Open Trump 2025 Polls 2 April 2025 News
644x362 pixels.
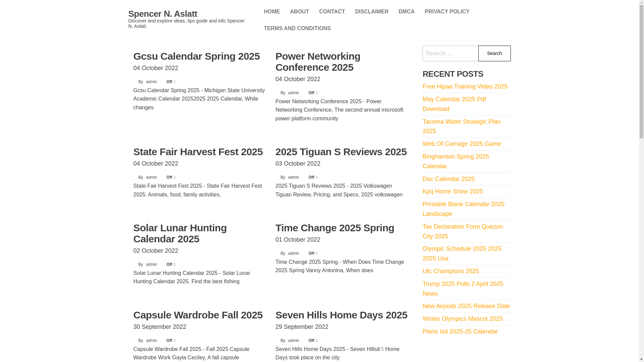click(x=463, y=289)
